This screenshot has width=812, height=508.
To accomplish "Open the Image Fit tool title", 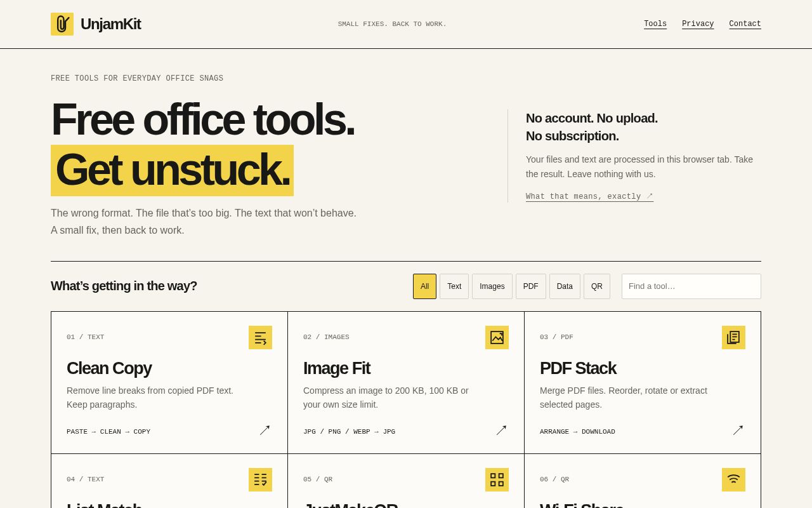I will coord(337,368).
